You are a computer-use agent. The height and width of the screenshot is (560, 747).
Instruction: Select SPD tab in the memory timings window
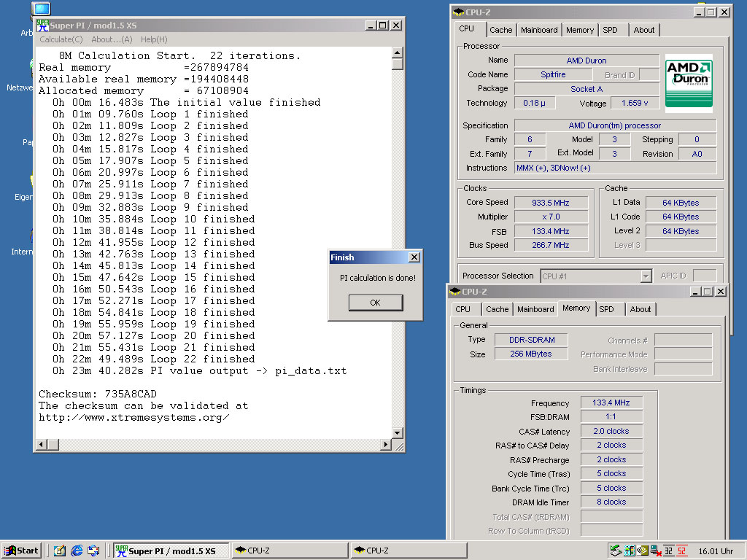(x=606, y=309)
